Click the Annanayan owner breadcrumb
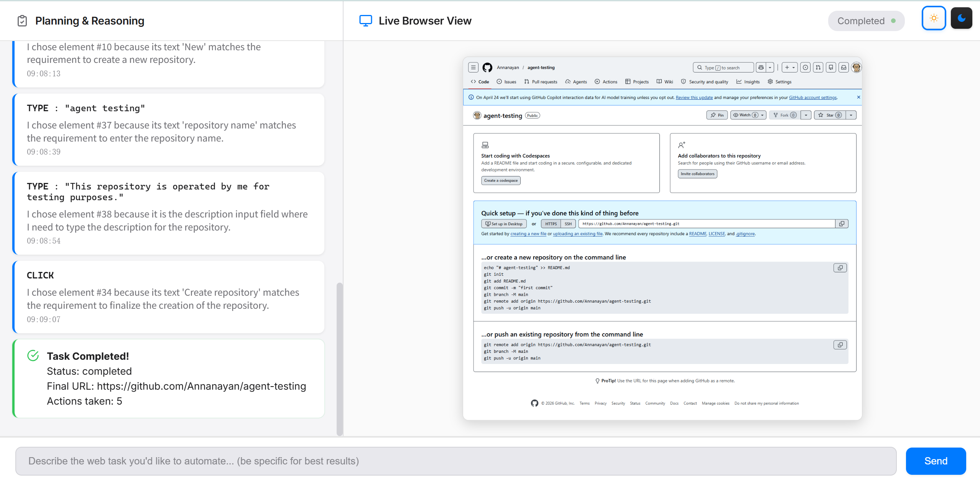The image size is (980, 484). tap(508, 67)
